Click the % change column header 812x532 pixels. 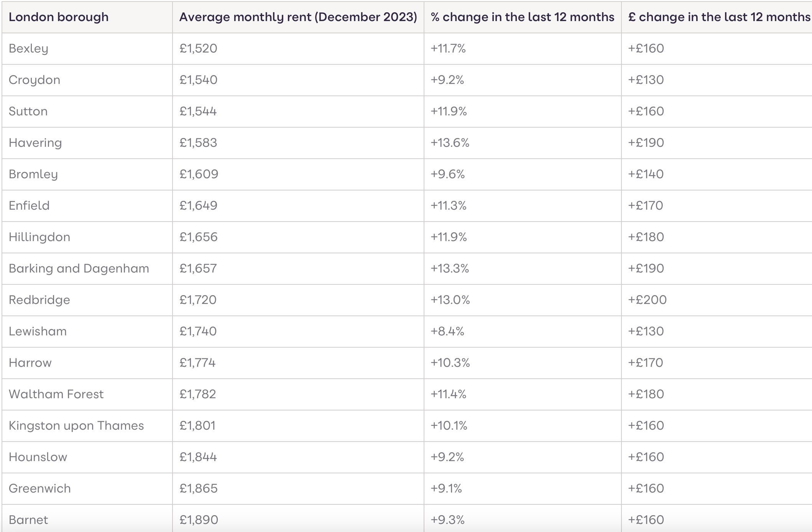522,17
